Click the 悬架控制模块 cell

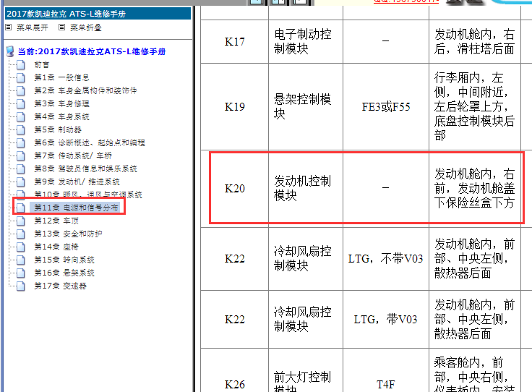click(305, 106)
